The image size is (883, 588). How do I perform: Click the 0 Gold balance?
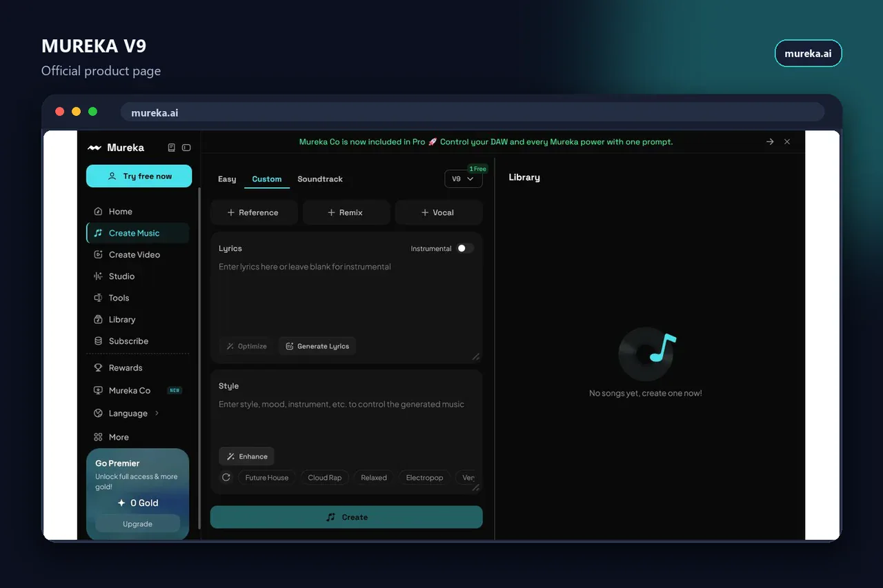pyautogui.click(x=137, y=503)
